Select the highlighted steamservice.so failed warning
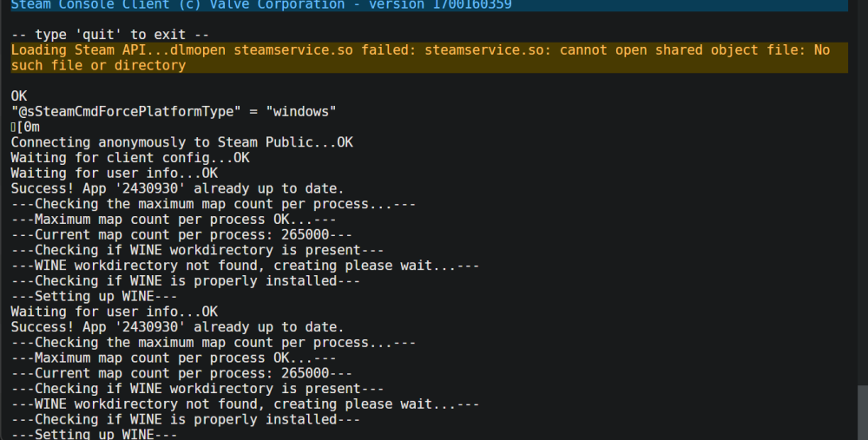Viewport: 868px width, 440px height. [x=429, y=57]
